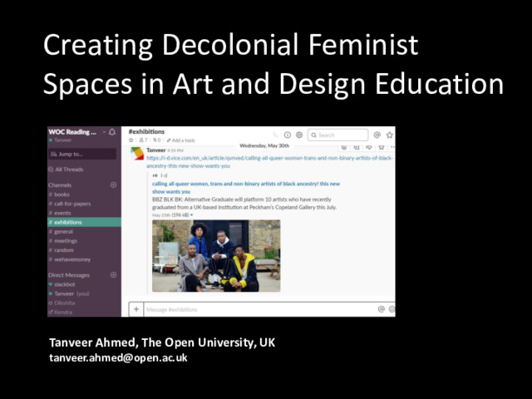
Task: Attach a file with the plus button
Action: 136,309
